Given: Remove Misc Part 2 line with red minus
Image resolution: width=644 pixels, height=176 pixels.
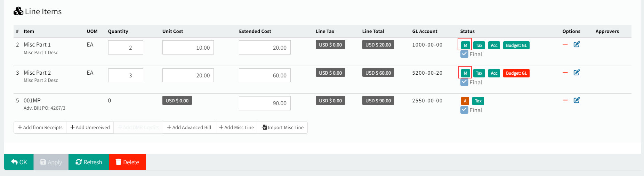Looking at the screenshot, I should point(565,72).
